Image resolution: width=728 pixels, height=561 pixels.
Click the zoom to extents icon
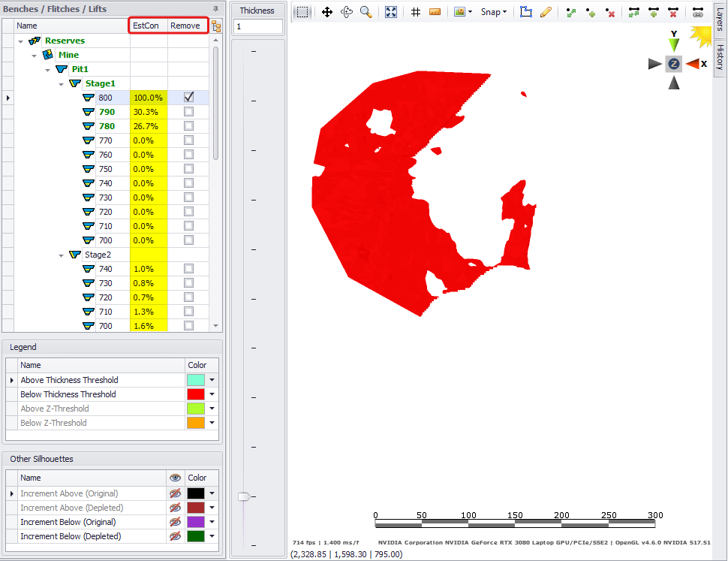(x=391, y=12)
